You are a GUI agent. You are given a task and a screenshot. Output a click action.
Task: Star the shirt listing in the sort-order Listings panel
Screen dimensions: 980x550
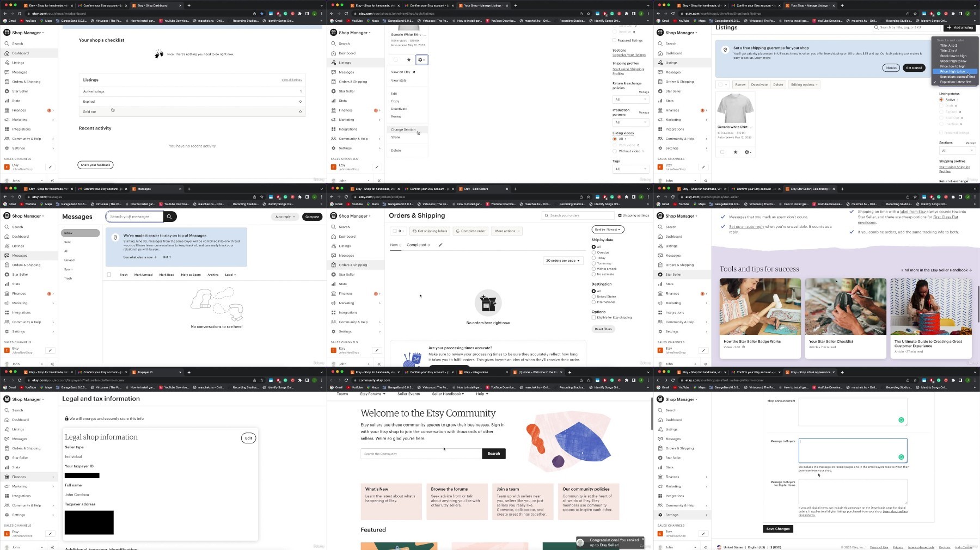pyautogui.click(x=735, y=152)
